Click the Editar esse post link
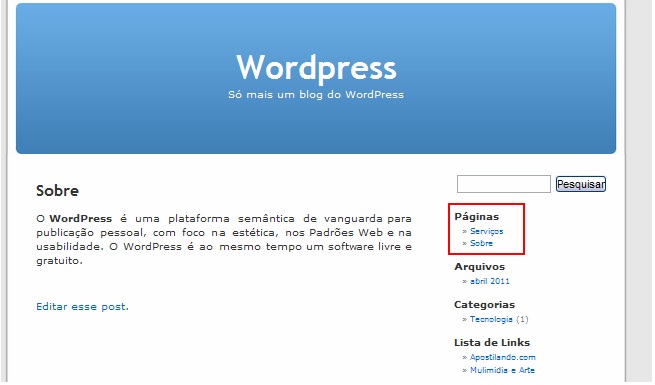Screen dimensions: 655x385 pyautogui.click(x=82, y=306)
